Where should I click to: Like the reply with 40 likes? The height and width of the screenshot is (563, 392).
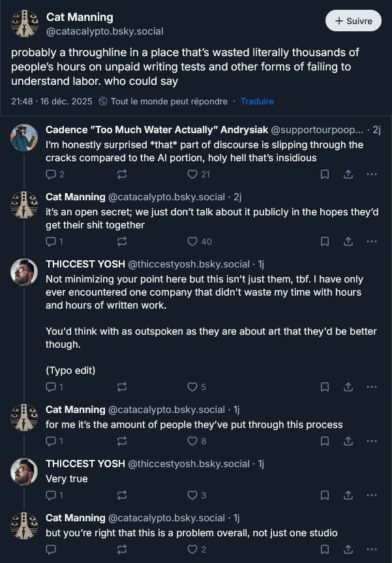(192, 241)
